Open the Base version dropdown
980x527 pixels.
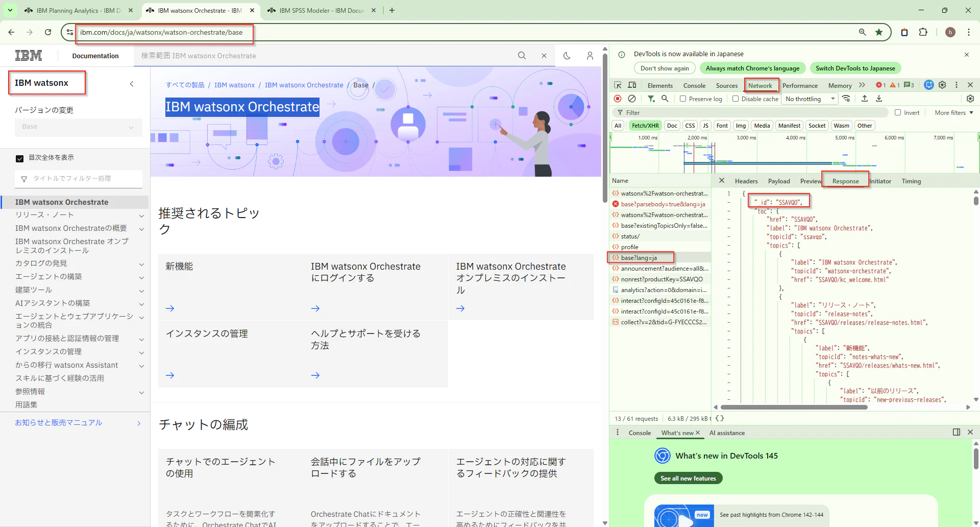(x=78, y=127)
